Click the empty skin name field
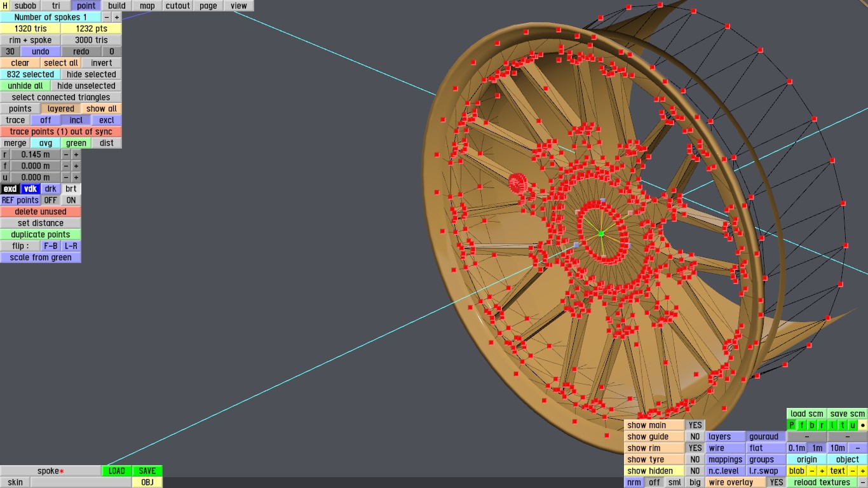This screenshot has width=868, height=488. click(x=81, y=482)
